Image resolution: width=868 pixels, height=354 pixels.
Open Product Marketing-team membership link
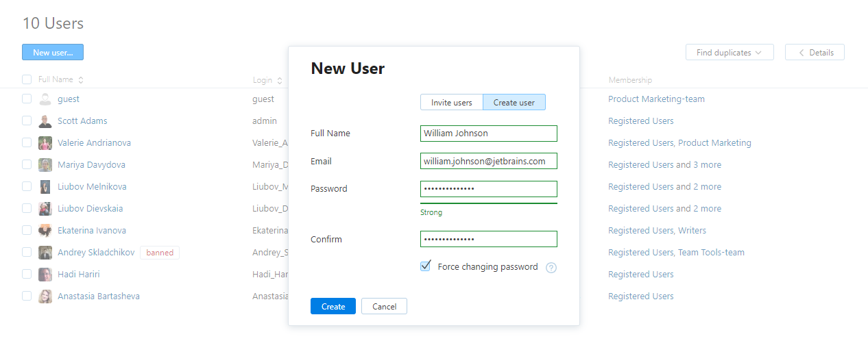point(656,99)
